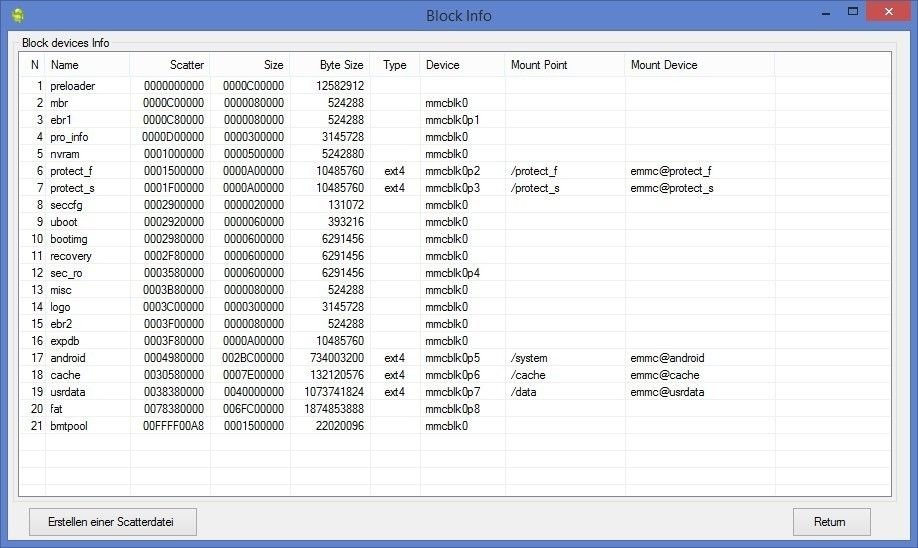Click the /protect_s mount point cell
The image size is (918, 548).
[x=535, y=188]
